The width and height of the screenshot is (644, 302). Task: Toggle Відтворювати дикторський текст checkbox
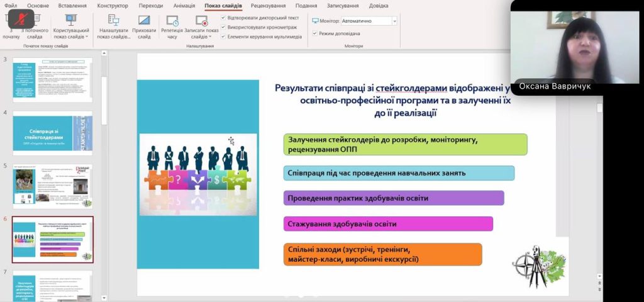point(223,18)
